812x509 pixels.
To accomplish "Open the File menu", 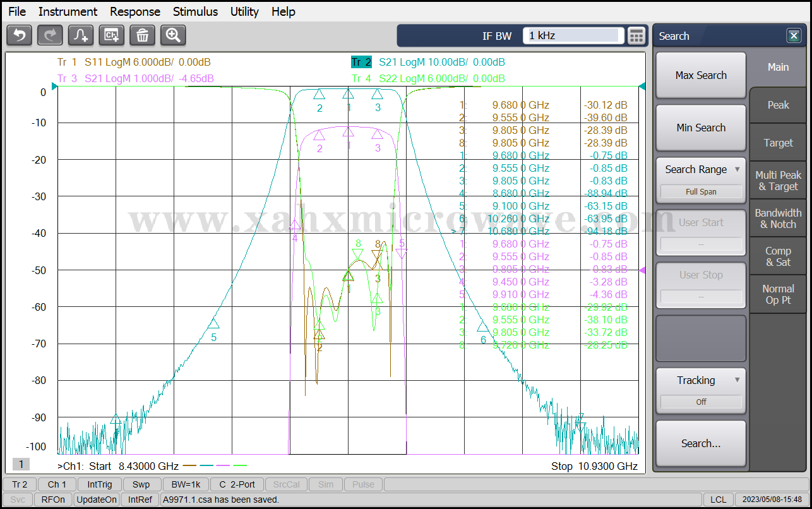I will point(17,11).
